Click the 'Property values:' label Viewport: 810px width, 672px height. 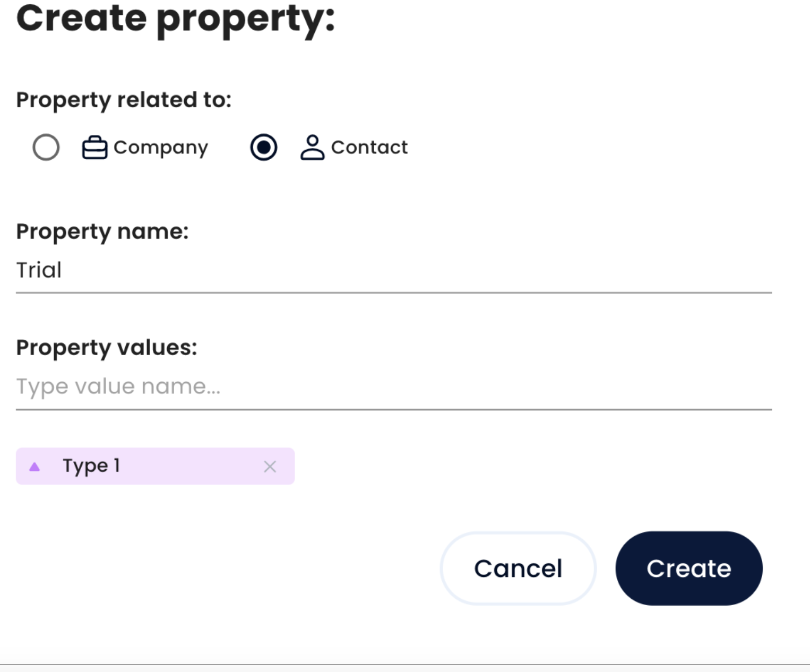tap(107, 348)
